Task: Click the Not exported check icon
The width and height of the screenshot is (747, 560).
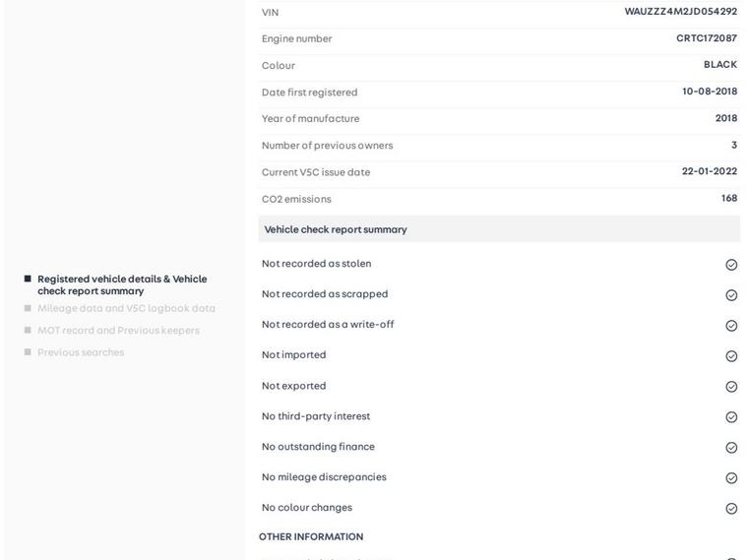Action: tap(731, 387)
